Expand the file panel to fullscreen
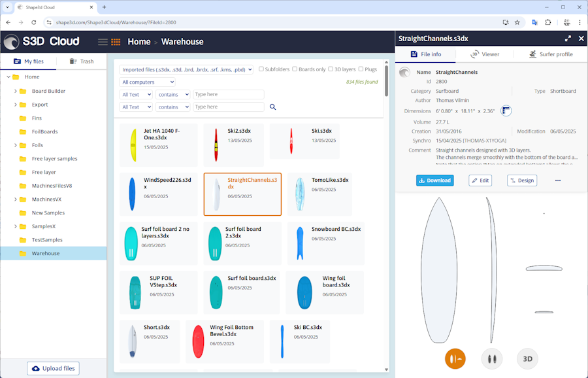The image size is (588, 378). (x=568, y=39)
